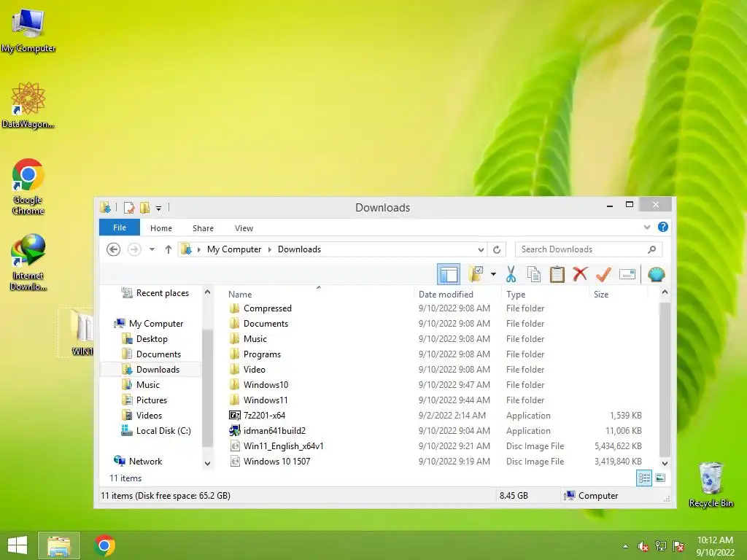
Task: Go up one level with Up arrow
Action: (169, 249)
